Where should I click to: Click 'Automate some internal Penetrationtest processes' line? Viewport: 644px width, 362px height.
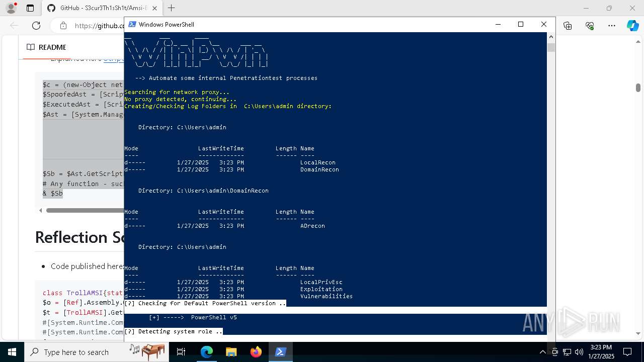pos(226,78)
